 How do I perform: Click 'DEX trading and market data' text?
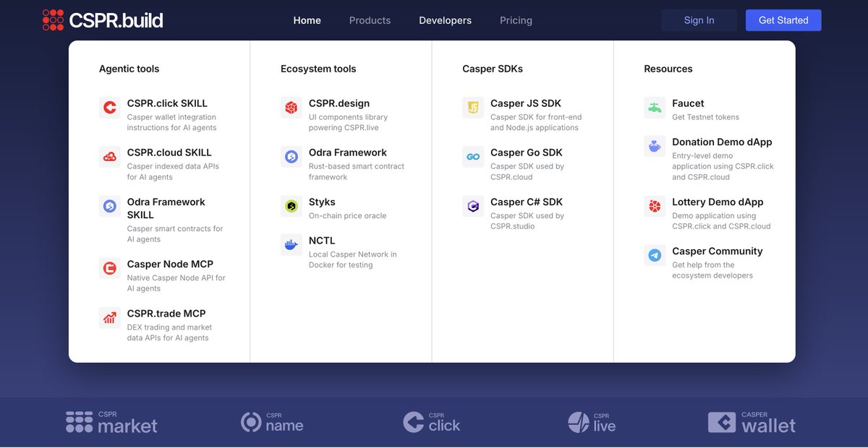[x=169, y=332]
